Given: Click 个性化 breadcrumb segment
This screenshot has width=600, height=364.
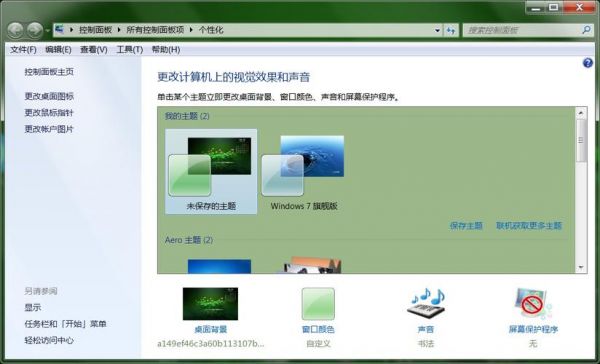Looking at the screenshot, I should pyautogui.click(x=211, y=30).
